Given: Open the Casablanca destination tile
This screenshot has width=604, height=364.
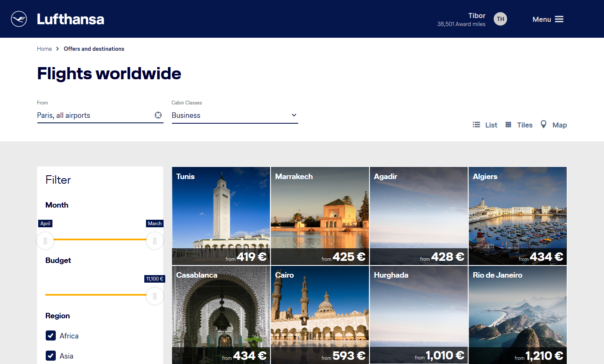Looking at the screenshot, I should coord(221,315).
